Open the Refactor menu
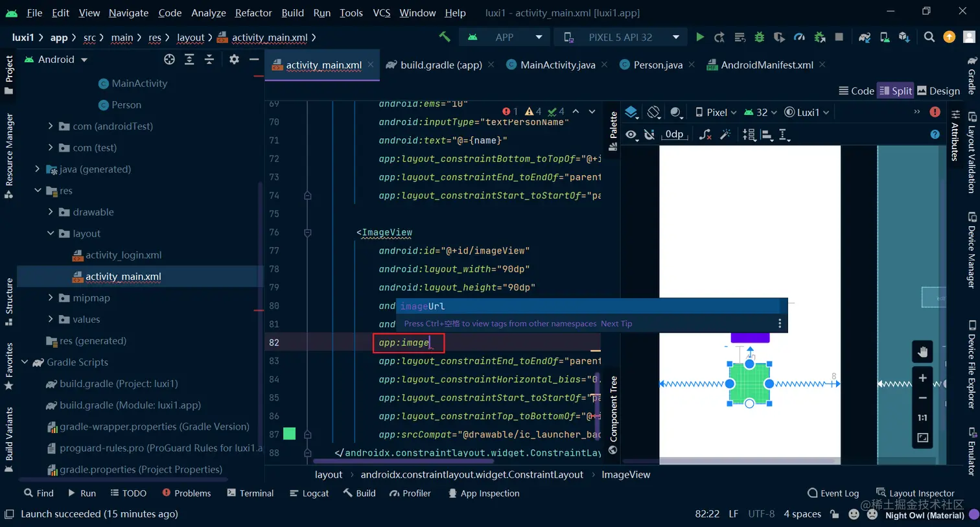Screen dimensions: 980x527 [253, 13]
